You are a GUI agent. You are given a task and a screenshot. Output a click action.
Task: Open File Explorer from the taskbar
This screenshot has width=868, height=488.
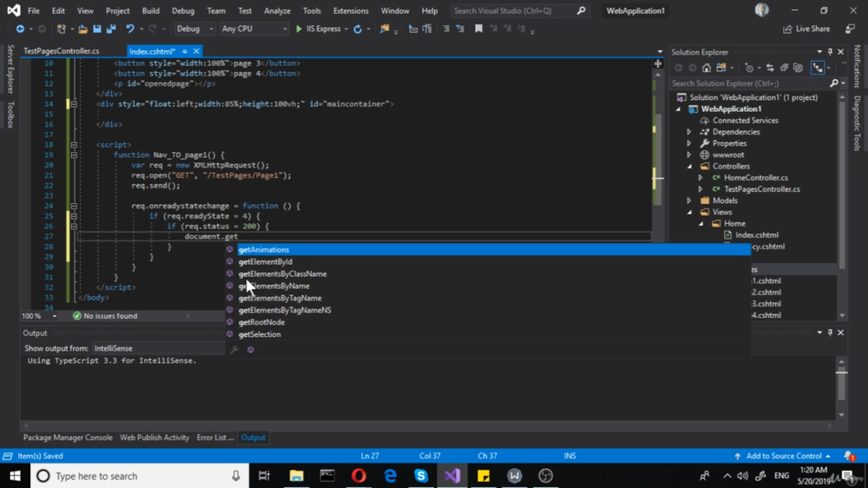click(x=297, y=476)
